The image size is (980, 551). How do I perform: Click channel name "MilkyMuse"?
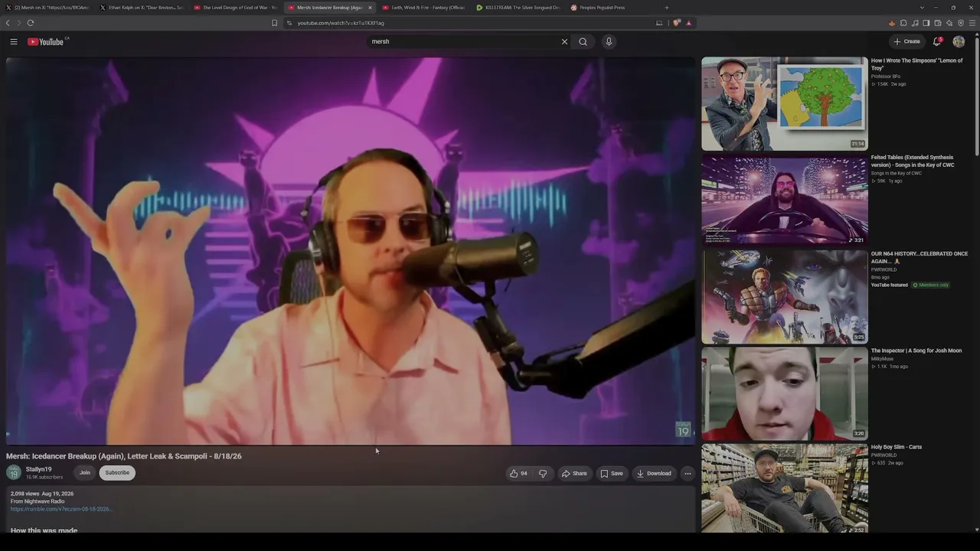[x=882, y=359]
